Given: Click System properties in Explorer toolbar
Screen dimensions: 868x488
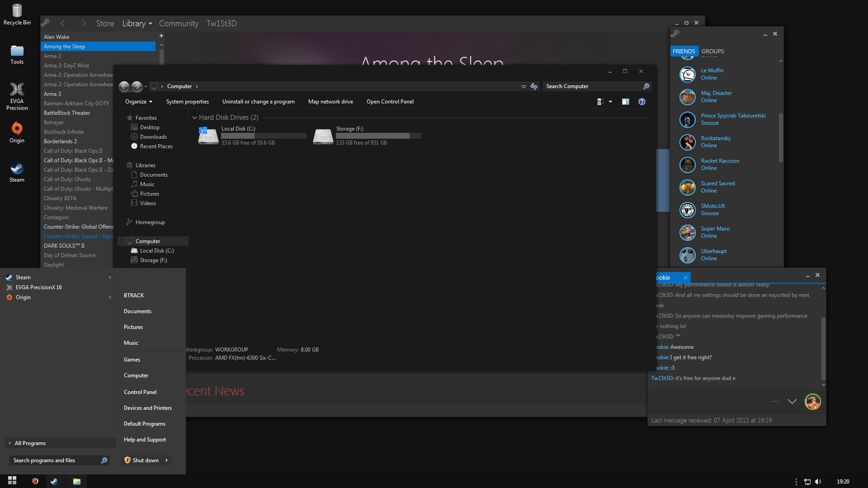Looking at the screenshot, I should pos(188,102).
